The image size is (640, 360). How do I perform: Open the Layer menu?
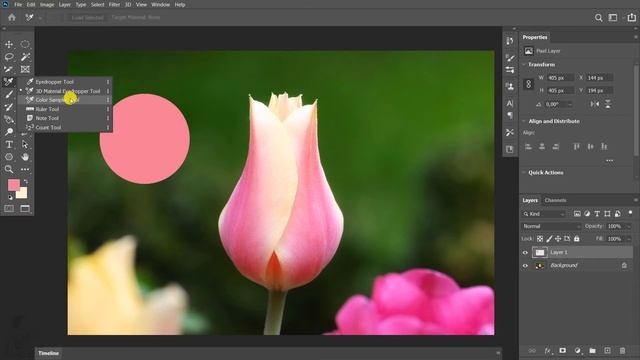coord(64,4)
